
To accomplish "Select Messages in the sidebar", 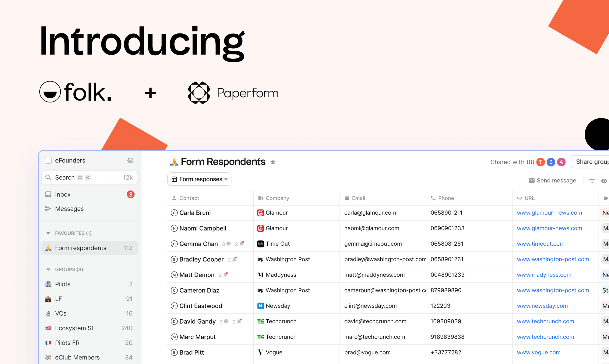I will tap(69, 209).
